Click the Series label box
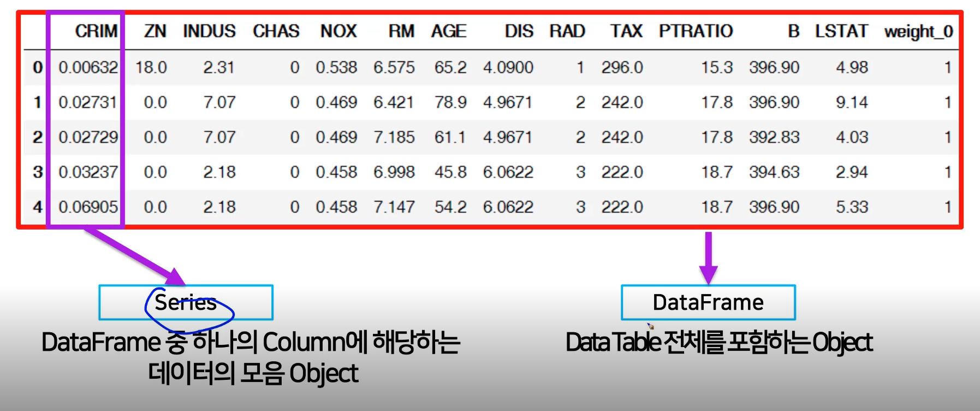The image size is (980, 411). tap(186, 302)
